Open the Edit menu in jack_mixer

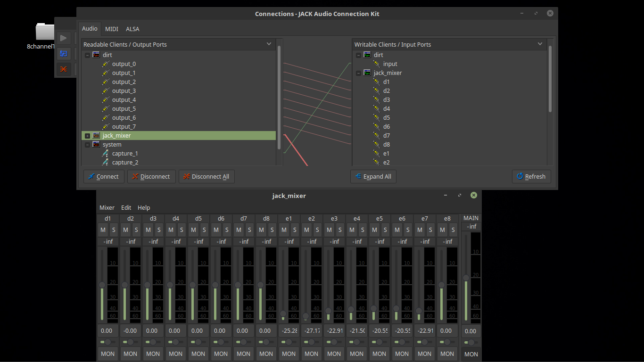pyautogui.click(x=126, y=207)
